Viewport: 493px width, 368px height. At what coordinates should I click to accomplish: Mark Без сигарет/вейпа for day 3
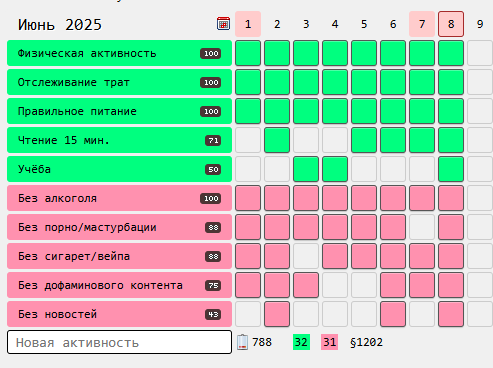[x=306, y=256]
